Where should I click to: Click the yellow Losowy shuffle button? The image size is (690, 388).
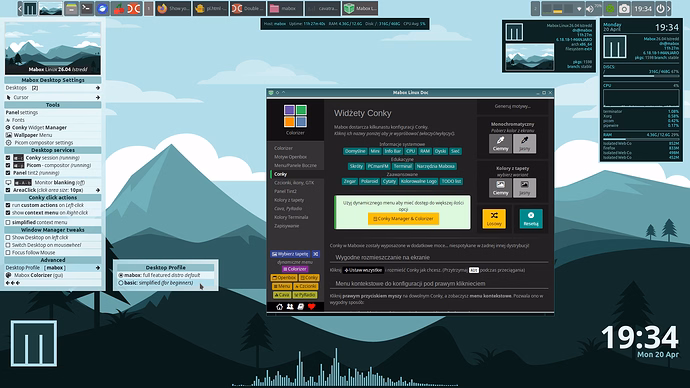(494, 219)
